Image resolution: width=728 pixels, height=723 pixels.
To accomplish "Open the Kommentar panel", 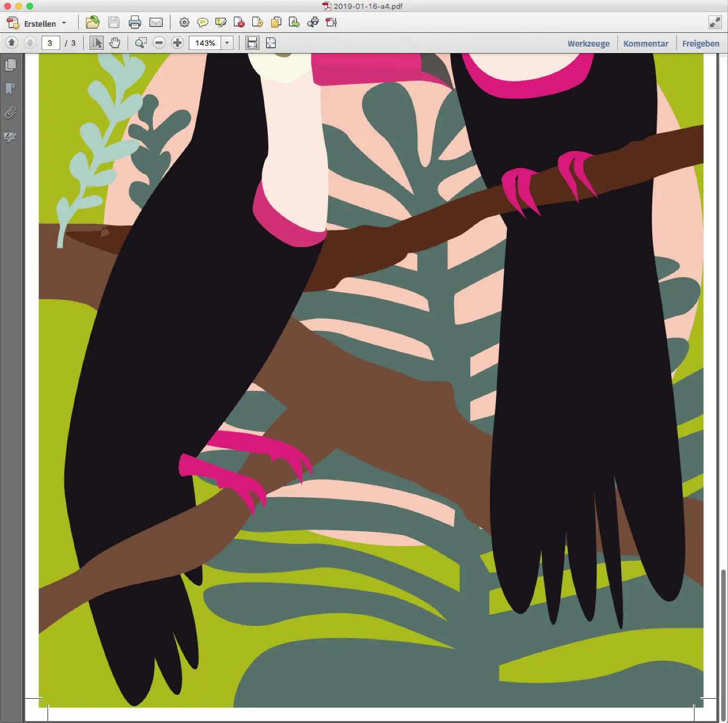I will (x=645, y=44).
